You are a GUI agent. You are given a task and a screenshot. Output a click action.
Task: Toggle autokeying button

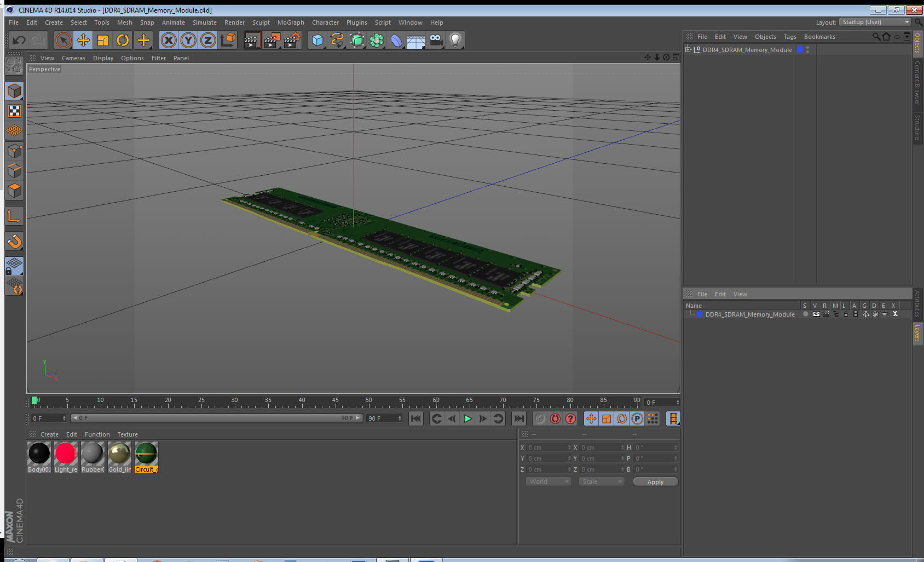[555, 418]
